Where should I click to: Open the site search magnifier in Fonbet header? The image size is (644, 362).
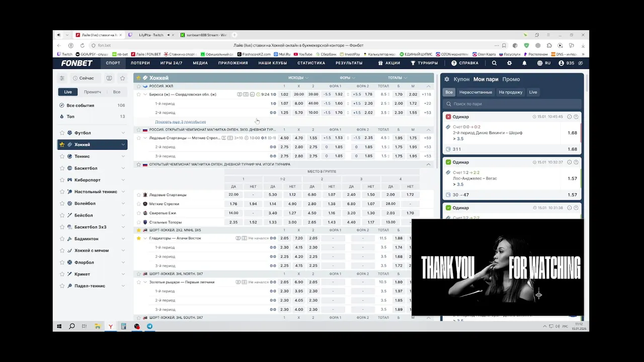pos(494,63)
